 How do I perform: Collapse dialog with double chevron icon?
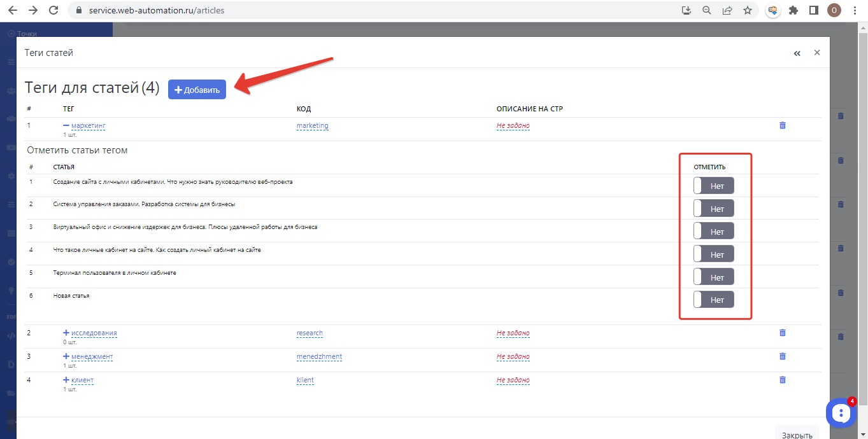797,53
